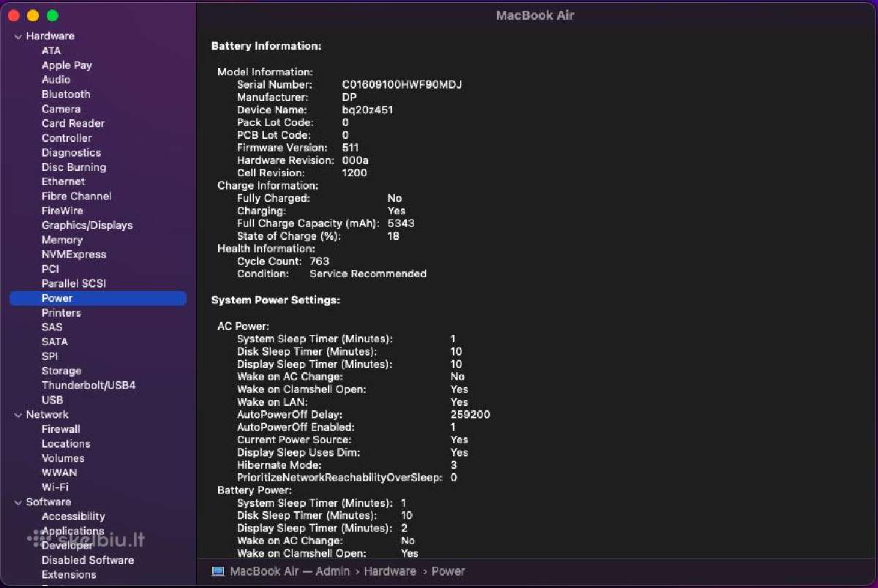Click Hardware in the path bar

(x=390, y=571)
